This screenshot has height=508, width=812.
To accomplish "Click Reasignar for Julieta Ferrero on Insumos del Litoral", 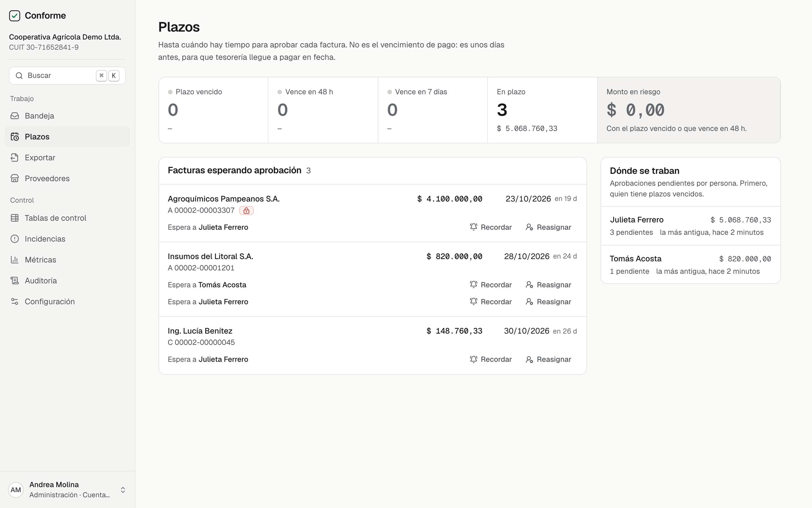I will (x=548, y=302).
